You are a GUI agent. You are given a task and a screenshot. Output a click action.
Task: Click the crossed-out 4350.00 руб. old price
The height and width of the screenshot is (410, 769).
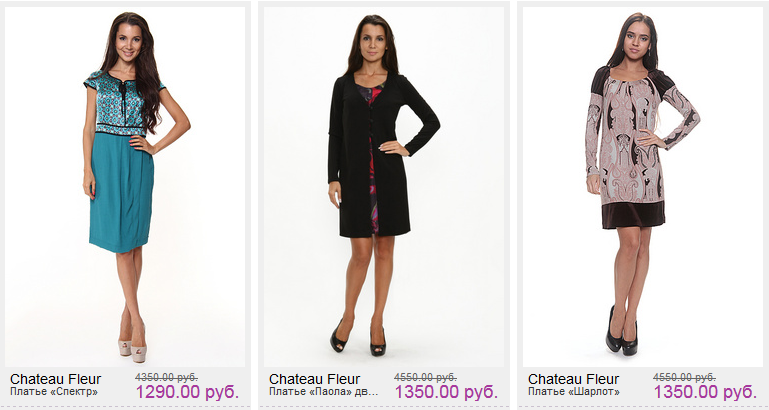[x=166, y=378]
